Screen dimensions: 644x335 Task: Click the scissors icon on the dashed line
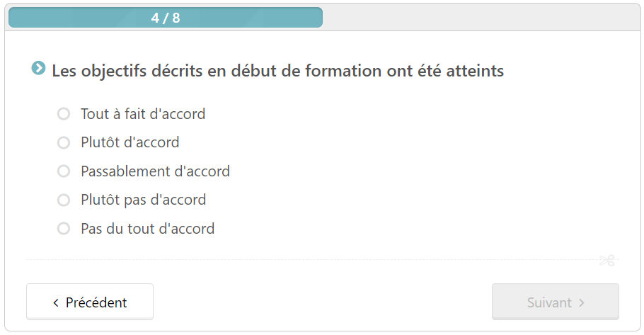pos(607,260)
